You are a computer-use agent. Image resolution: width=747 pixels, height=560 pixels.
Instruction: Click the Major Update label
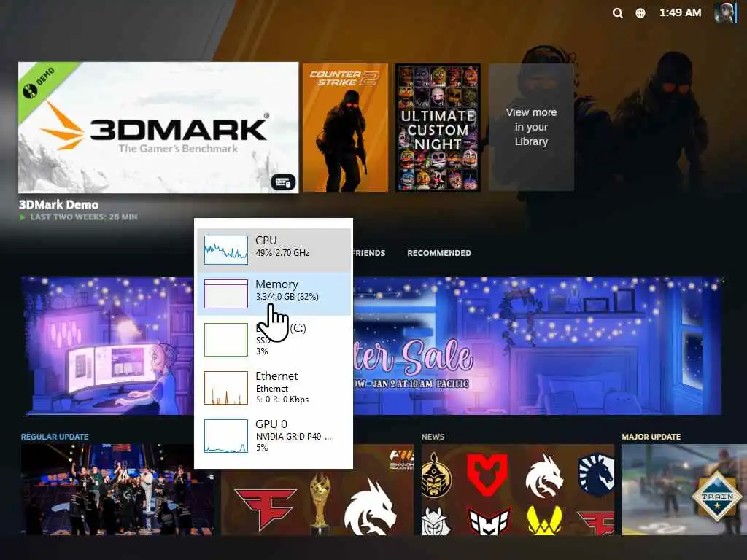(x=651, y=437)
